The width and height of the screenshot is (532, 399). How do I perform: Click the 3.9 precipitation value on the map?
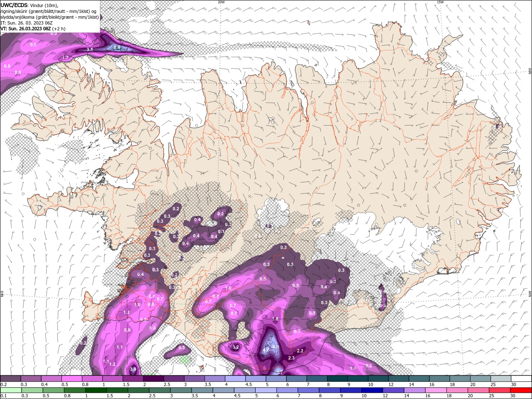(x=133, y=369)
